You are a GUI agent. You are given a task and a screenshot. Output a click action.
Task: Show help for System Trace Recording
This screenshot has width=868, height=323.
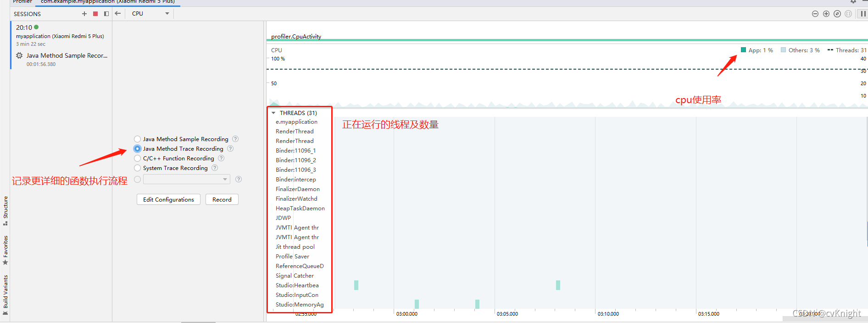click(x=215, y=168)
